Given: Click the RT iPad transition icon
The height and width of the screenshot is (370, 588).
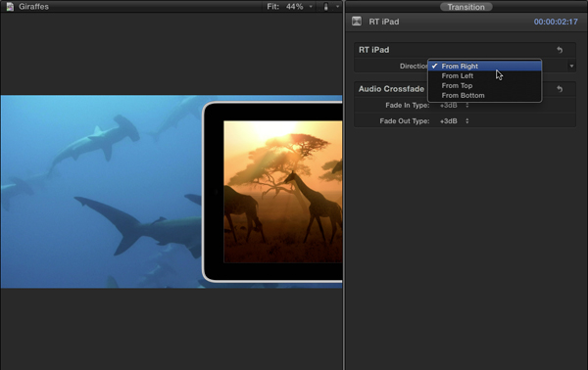Looking at the screenshot, I should point(357,22).
